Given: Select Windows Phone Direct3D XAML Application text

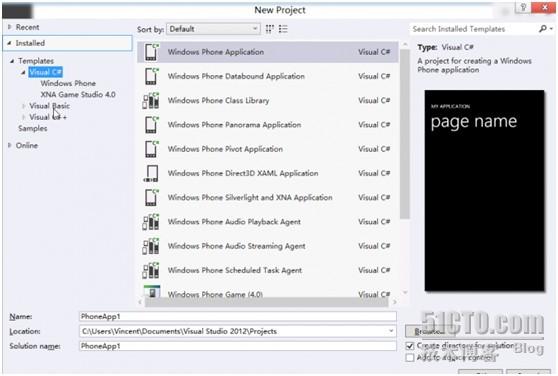Looking at the screenshot, I should (243, 173).
